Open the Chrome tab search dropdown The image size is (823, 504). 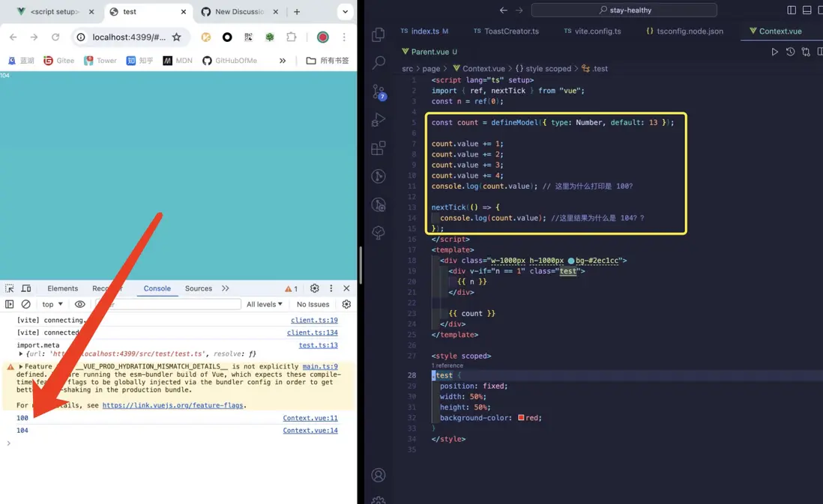click(345, 11)
